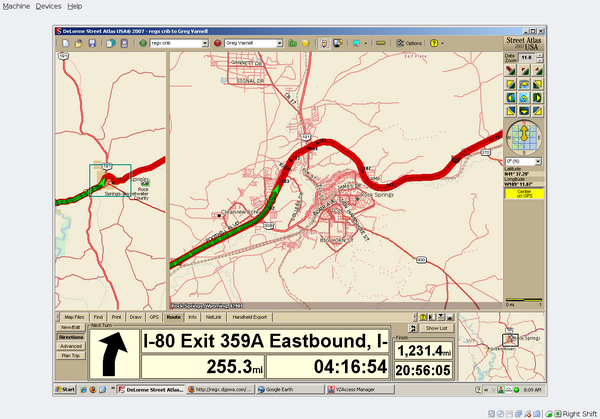Click the green Go calculate route button
This screenshot has height=419, width=600.
coord(293,43)
